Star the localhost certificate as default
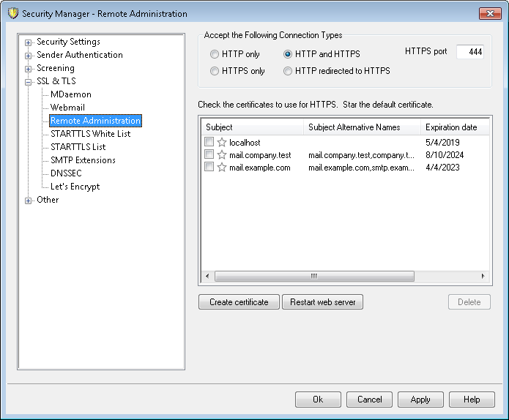 tap(222, 143)
